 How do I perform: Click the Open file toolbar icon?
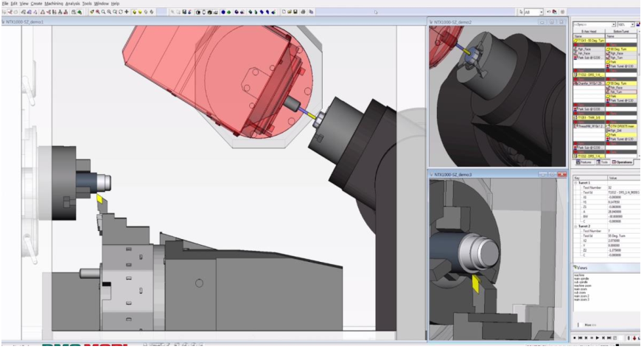[x=288, y=13]
